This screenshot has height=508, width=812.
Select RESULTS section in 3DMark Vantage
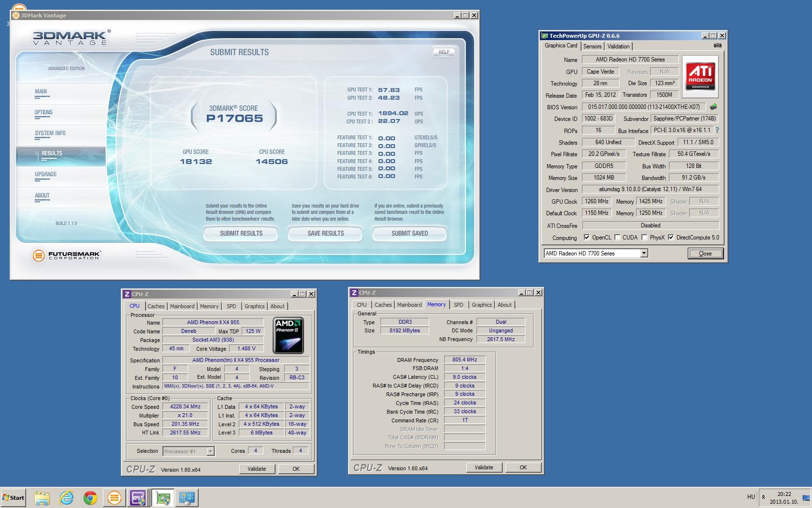click(60, 156)
